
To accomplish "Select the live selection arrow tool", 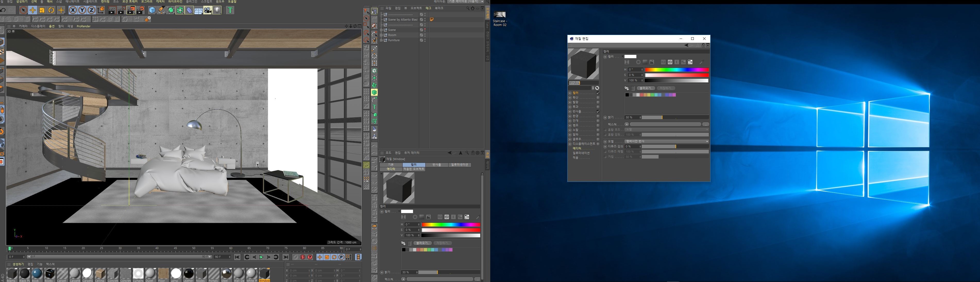I will tap(24, 10).
